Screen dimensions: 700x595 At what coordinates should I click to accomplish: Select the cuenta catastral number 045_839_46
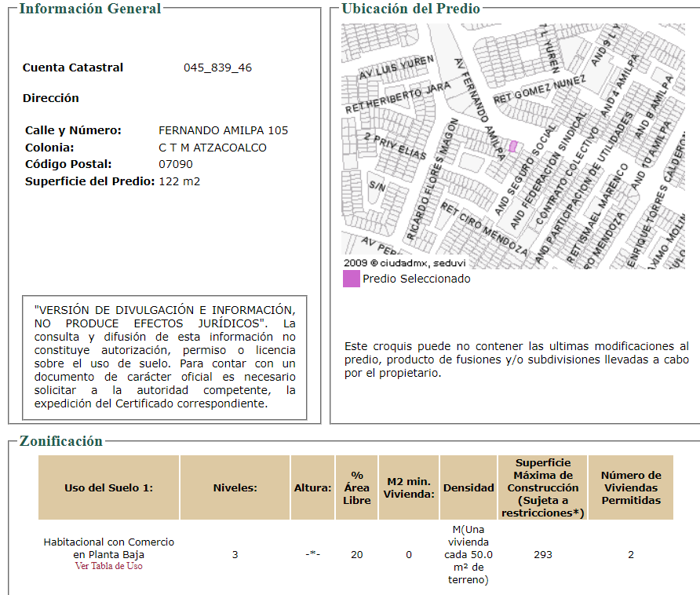click(x=218, y=68)
